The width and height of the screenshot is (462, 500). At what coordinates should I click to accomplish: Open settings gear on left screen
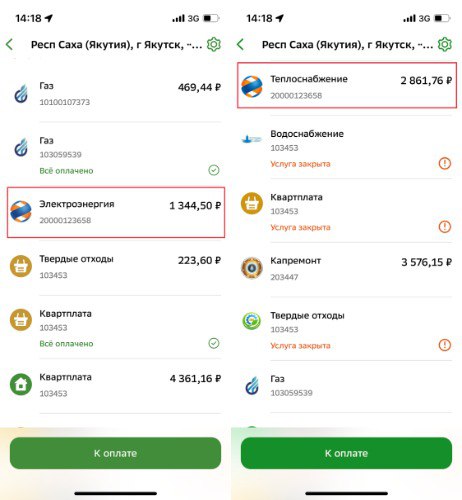214,44
